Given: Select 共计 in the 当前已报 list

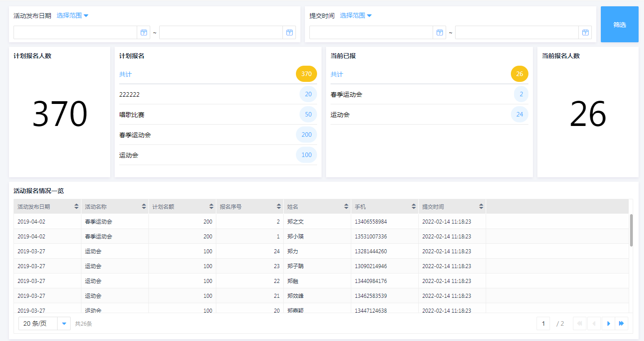Looking at the screenshot, I should [337, 74].
